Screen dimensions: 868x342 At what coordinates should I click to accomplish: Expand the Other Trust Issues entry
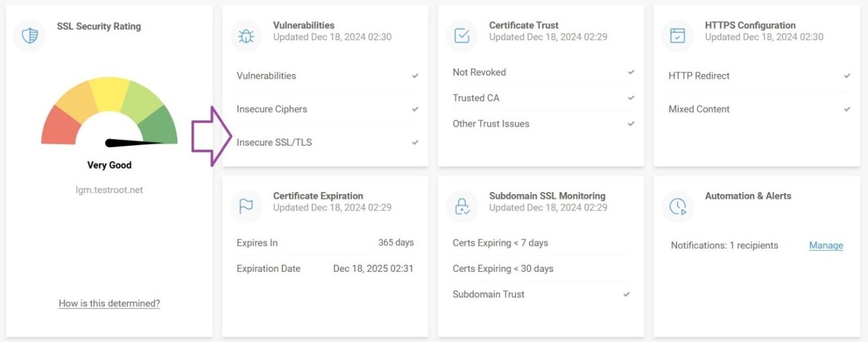click(491, 124)
